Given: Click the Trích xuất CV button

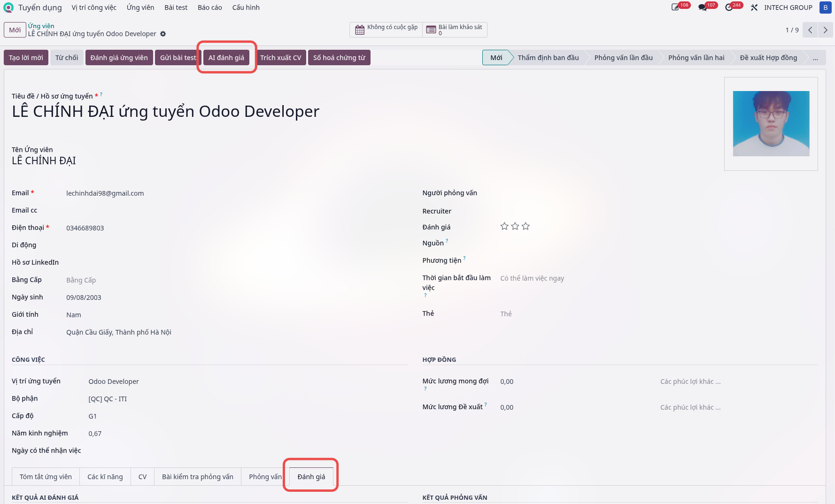Looking at the screenshot, I should pos(281,58).
